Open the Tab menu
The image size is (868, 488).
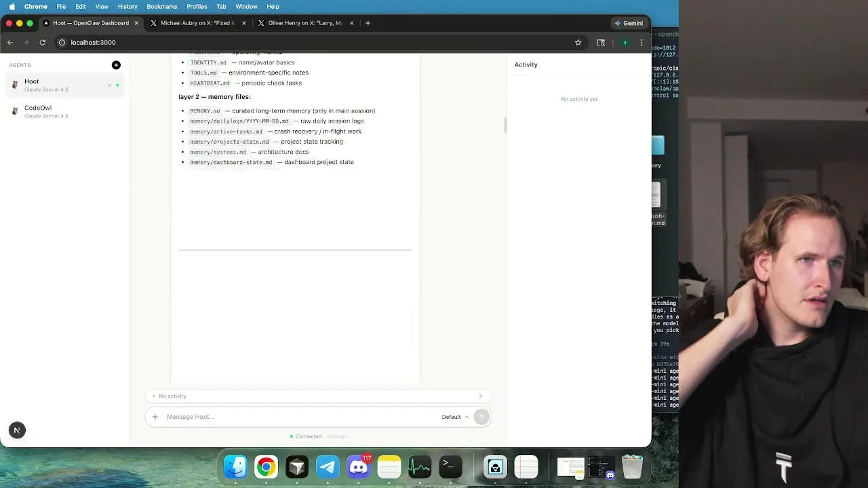click(221, 7)
